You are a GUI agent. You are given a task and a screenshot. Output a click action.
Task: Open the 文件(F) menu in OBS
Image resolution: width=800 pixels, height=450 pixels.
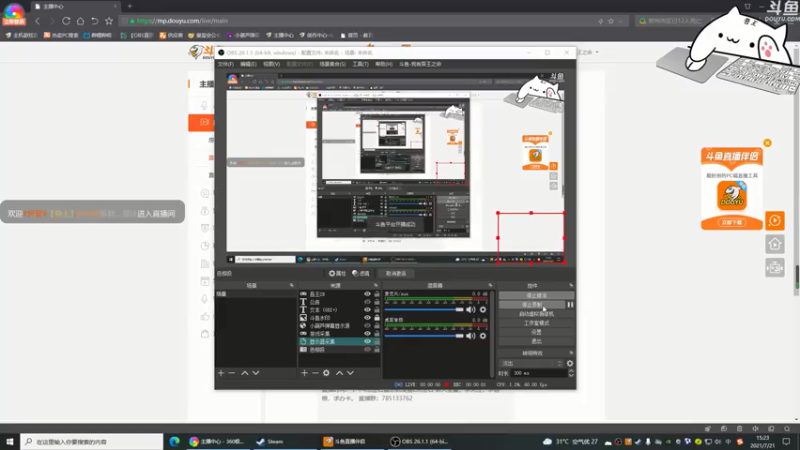pyautogui.click(x=226, y=64)
